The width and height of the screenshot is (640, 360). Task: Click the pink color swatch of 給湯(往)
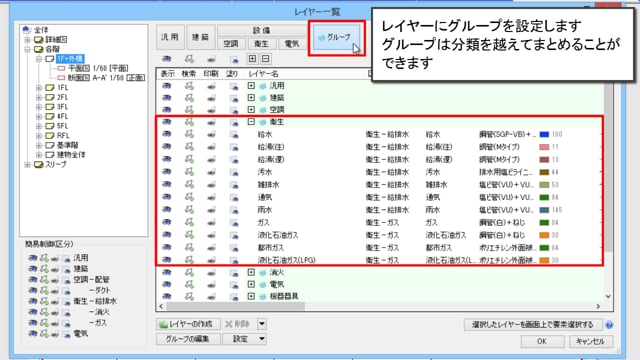point(544,147)
